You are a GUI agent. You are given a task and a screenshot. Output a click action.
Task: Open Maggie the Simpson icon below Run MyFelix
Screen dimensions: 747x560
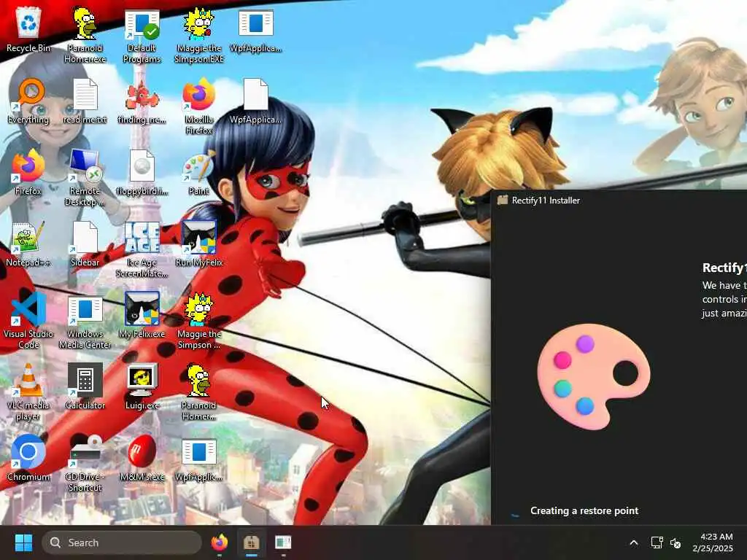[198, 320]
